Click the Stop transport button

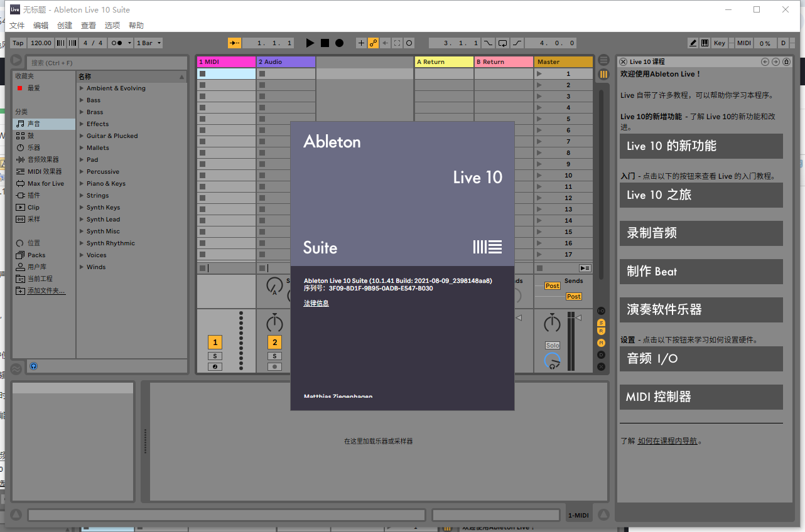pyautogui.click(x=325, y=43)
